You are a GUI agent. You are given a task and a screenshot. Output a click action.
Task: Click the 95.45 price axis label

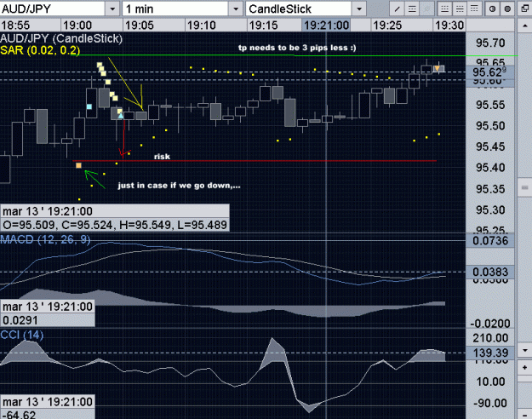(x=490, y=147)
